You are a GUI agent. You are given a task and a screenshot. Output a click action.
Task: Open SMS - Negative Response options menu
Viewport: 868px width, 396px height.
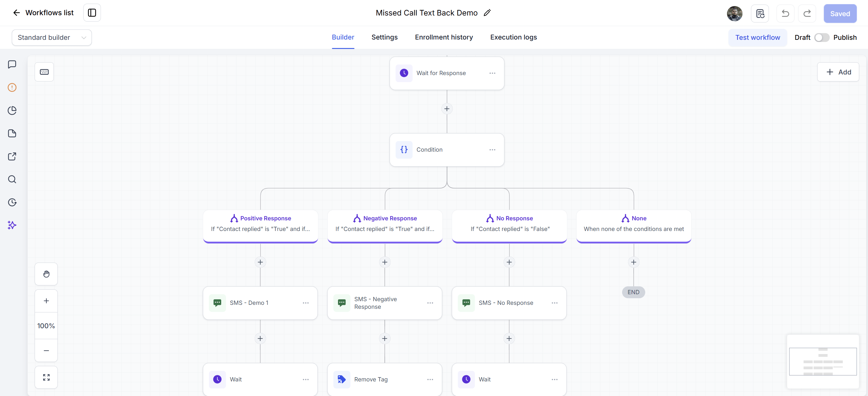coord(430,303)
